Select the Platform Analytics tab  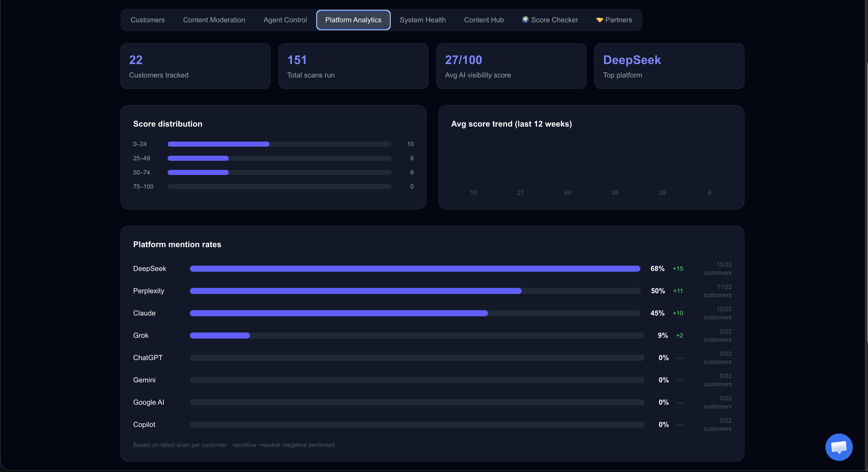pos(353,20)
